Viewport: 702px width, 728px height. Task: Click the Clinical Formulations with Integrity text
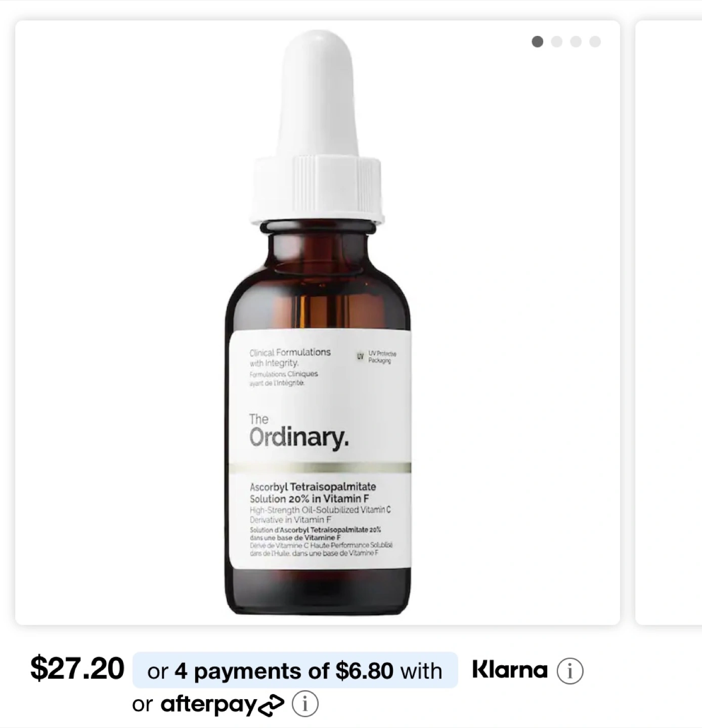pos(290,357)
